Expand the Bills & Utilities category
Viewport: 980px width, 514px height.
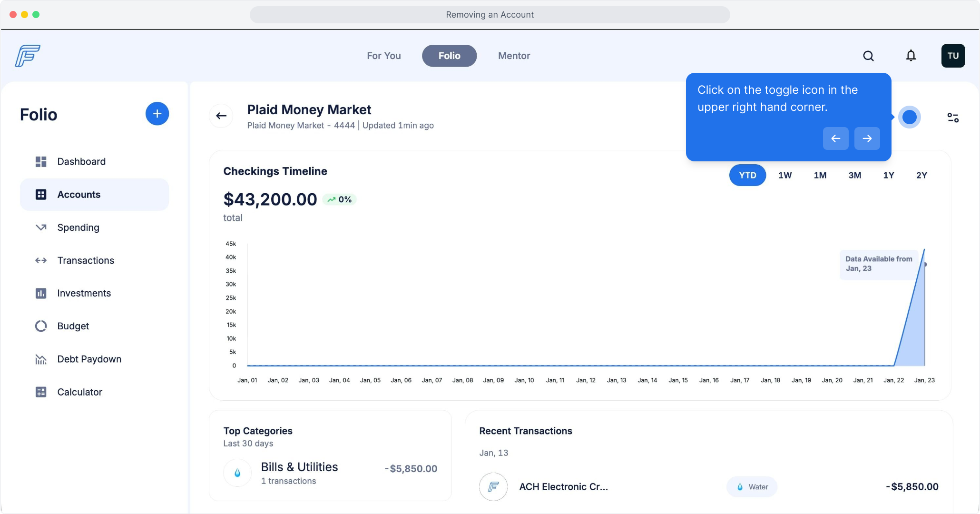pyautogui.click(x=299, y=467)
